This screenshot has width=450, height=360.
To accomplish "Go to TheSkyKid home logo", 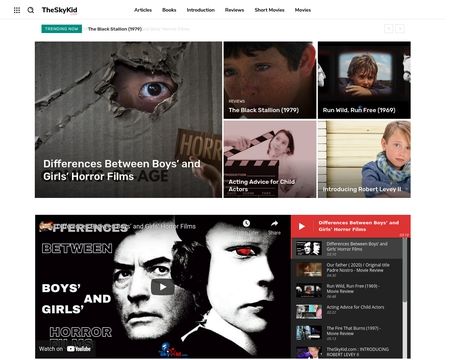I will (59, 10).
